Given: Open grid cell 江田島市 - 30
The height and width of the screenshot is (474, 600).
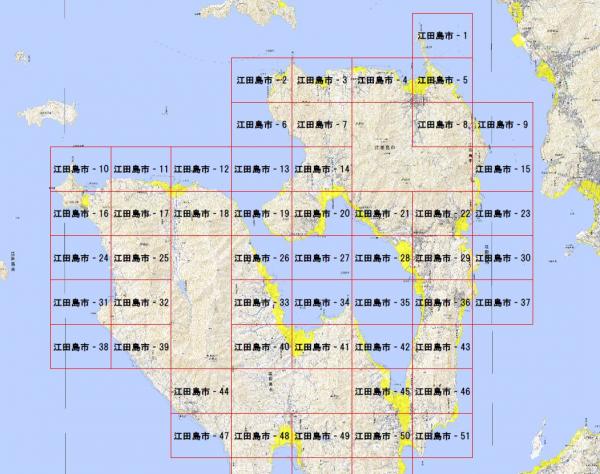Looking at the screenshot, I should click(502, 258).
